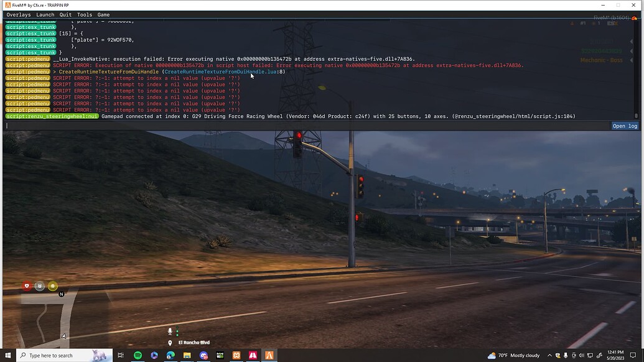Select the health heart HUD icon
Screen dimensions: 644x362
[x=27, y=285]
